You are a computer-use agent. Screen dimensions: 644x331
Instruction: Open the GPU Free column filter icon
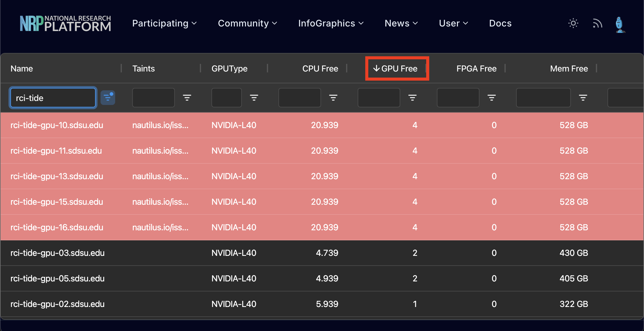(412, 98)
